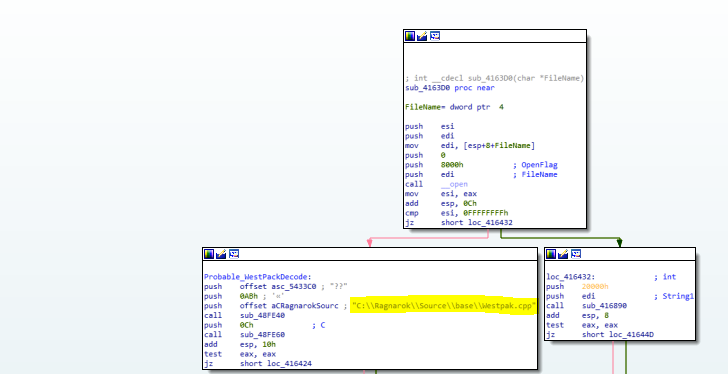
Task: Follow the 'sub_48FE40' call target
Action: coord(262,315)
